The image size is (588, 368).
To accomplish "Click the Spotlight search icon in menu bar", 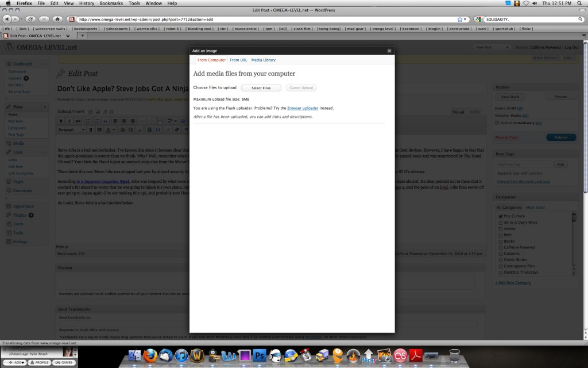I will pyautogui.click(x=580, y=3).
